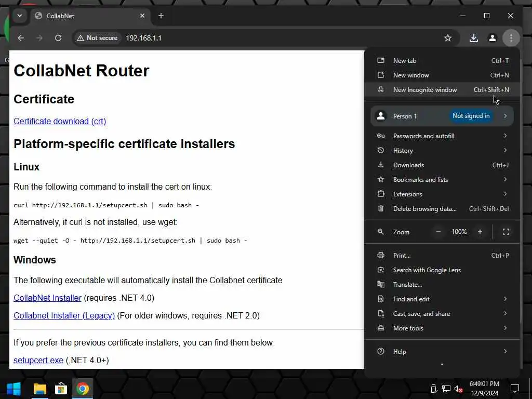
Task: Select the CollabNet tab
Action: tap(91, 16)
